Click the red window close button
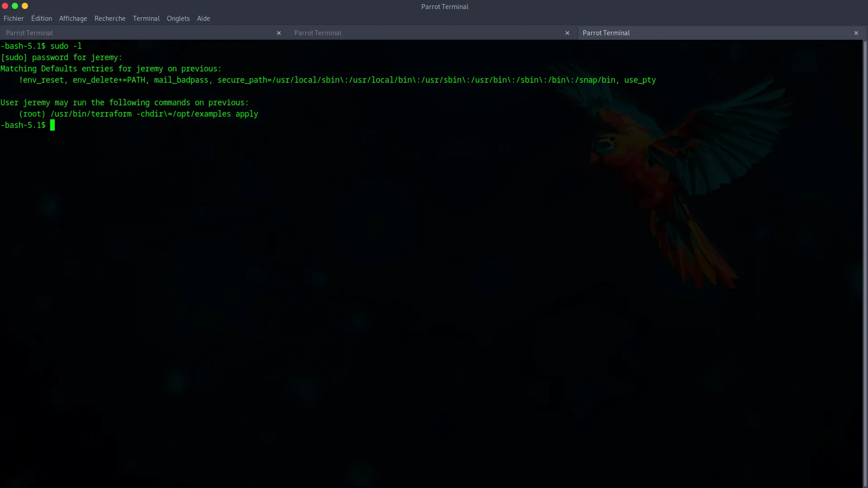 [5, 6]
